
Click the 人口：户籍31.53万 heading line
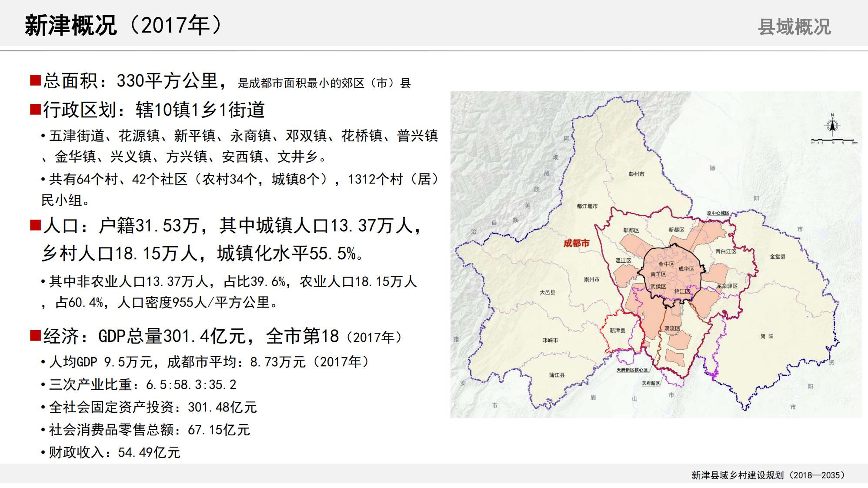pos(233,226)
